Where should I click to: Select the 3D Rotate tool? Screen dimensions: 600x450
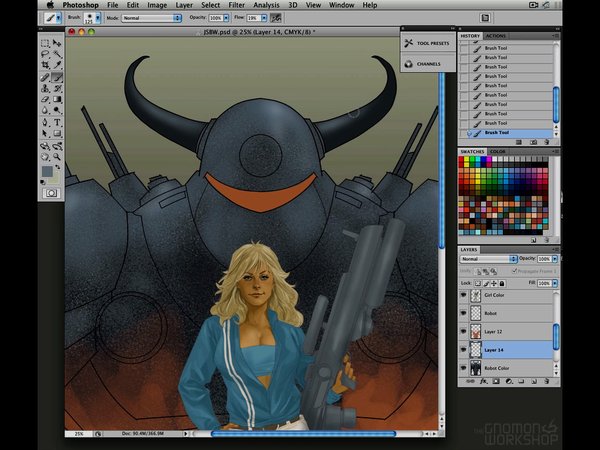point(45,146)
